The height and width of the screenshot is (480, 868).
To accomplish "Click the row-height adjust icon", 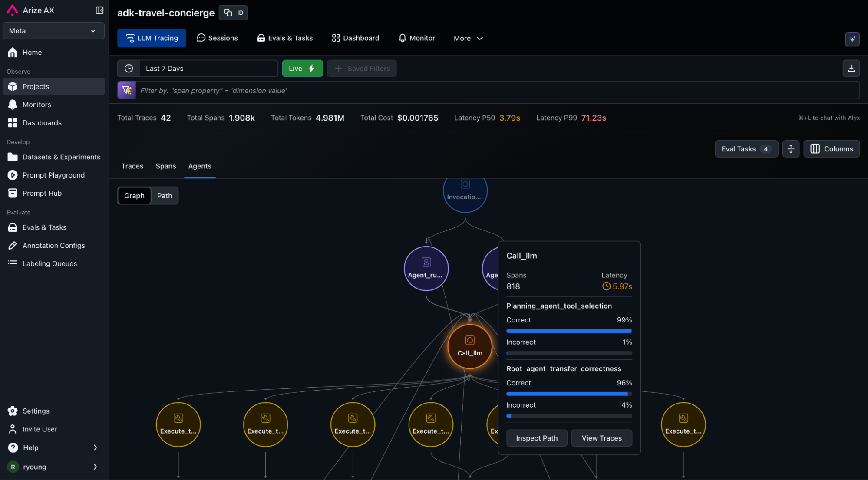I will 791,149.
